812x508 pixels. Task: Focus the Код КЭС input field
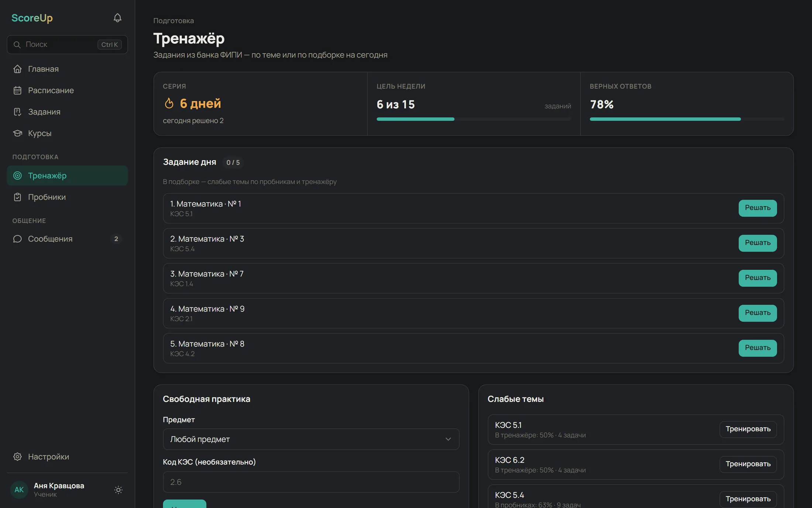[311, 482]
